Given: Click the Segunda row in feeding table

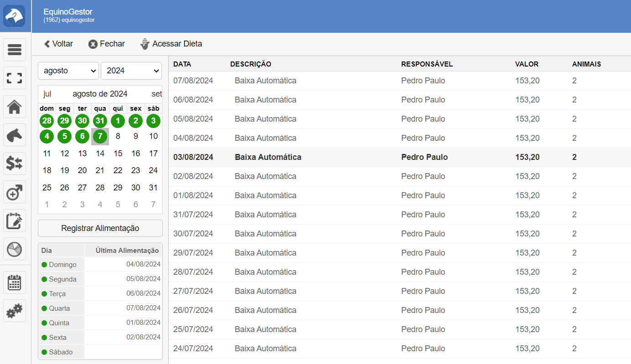Looking at the screenshot, I should (x=100, y=279).
